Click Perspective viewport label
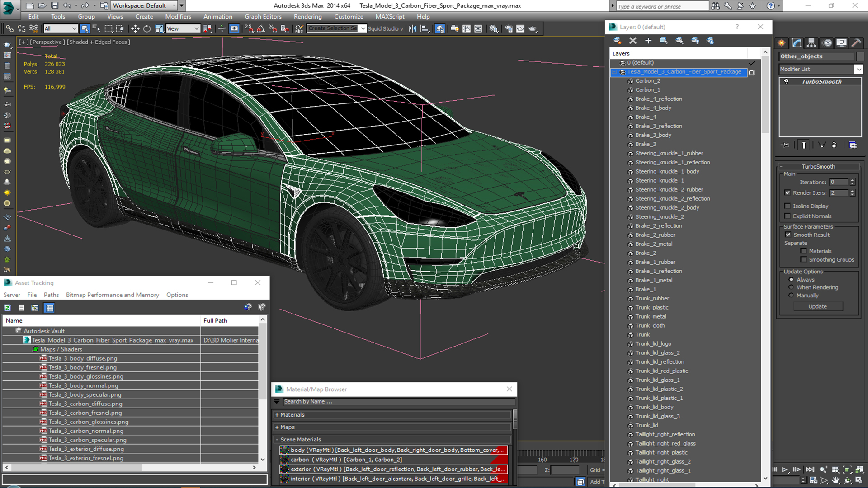Screen dimensions: 868x488 click(47, 42)
